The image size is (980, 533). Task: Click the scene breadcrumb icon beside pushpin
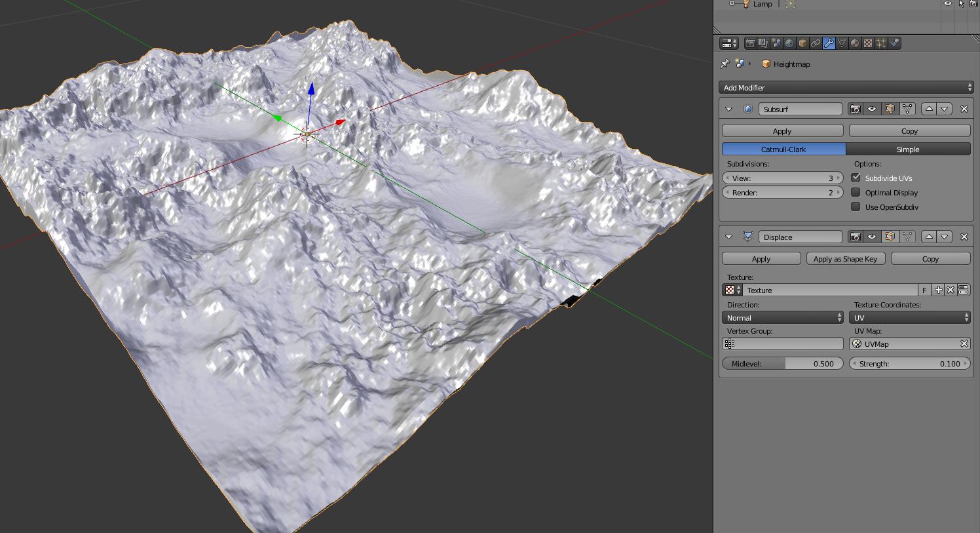[x=740, y=64]
